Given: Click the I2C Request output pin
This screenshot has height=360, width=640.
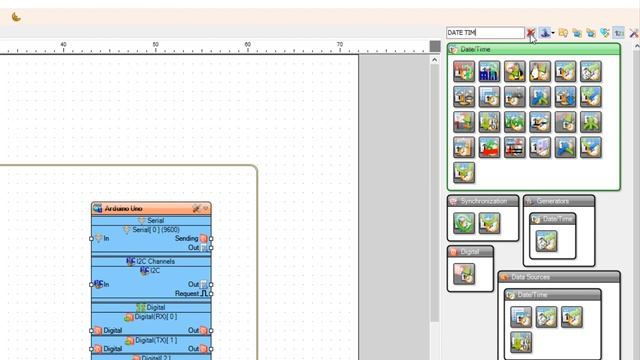Looking at the screenshot, I should click(x=211, y=294).
